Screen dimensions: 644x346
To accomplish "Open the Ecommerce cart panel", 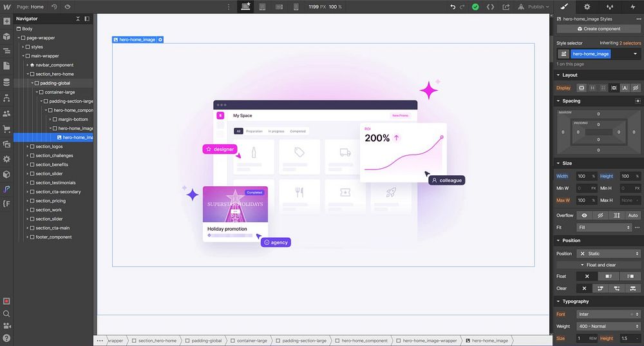I will point(6,129).
